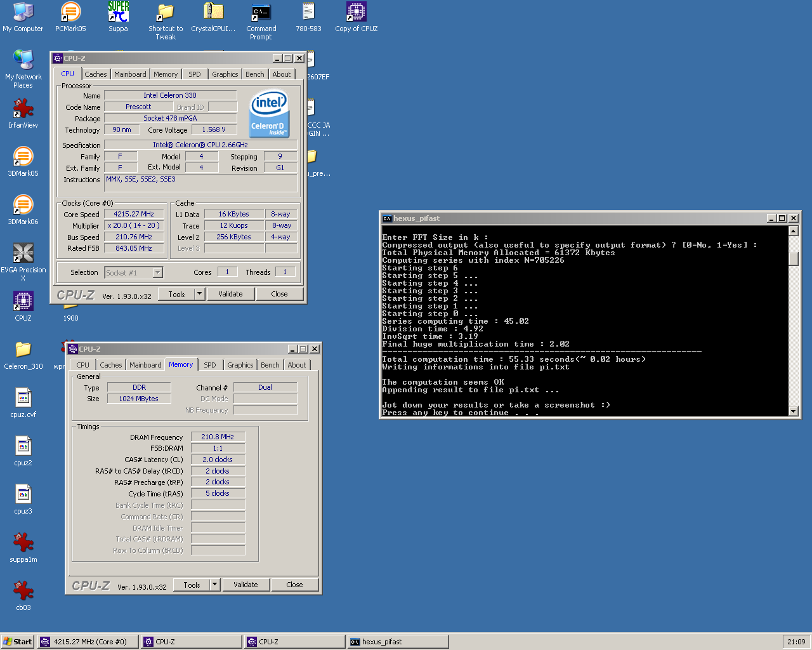Click Core Speed value 4215.27 MHz
The height and width of the screenshot is (650, 812).
click(x=134, y=215)
